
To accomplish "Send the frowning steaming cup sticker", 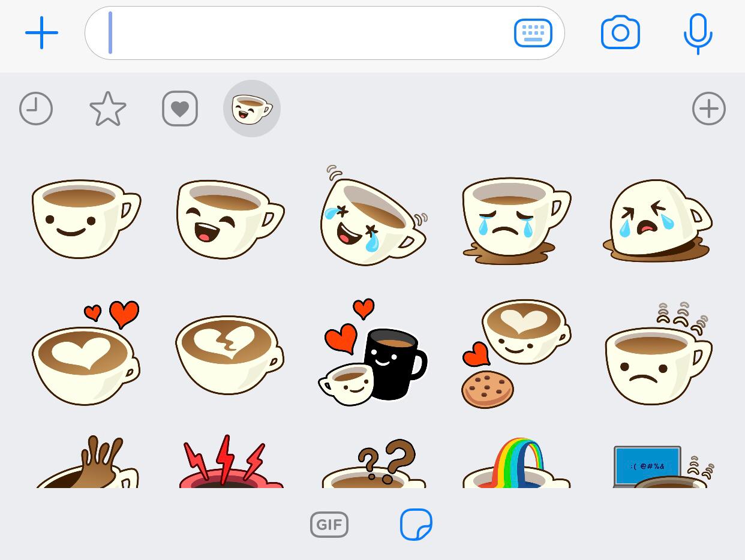I will [x=659, y=354].
